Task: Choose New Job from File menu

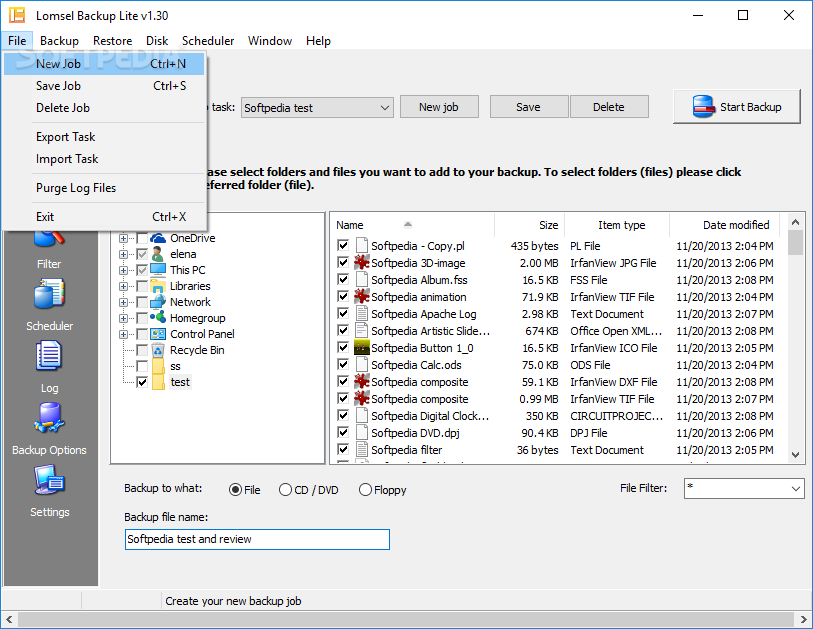Action: click(104, 64)
